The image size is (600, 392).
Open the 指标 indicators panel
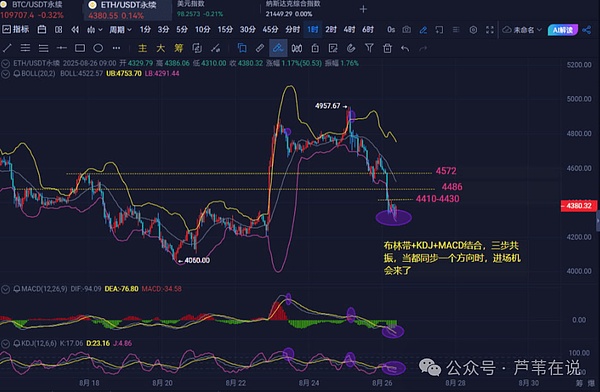coord(16,29)
